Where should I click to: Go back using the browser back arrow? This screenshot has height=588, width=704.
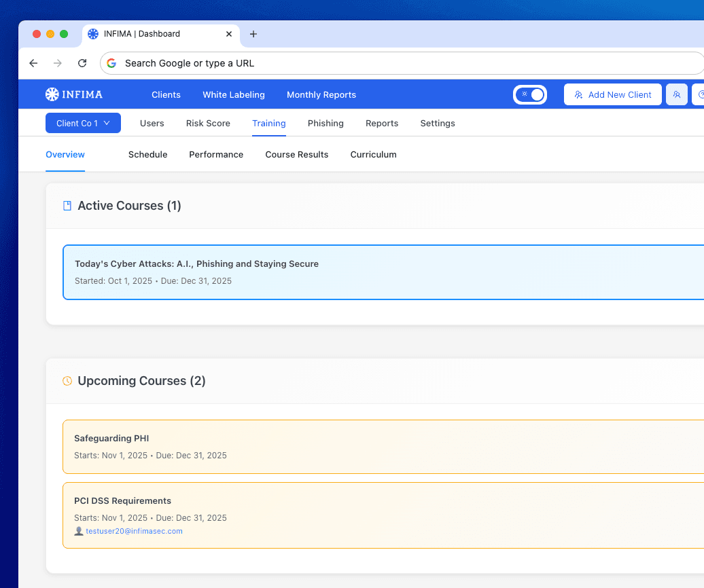(x=33, y=63)
